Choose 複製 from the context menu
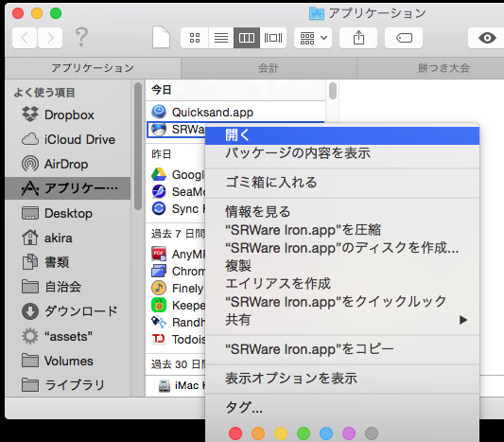Image resolution: width=504 pixels, height=442 pixels. [342, 266]
